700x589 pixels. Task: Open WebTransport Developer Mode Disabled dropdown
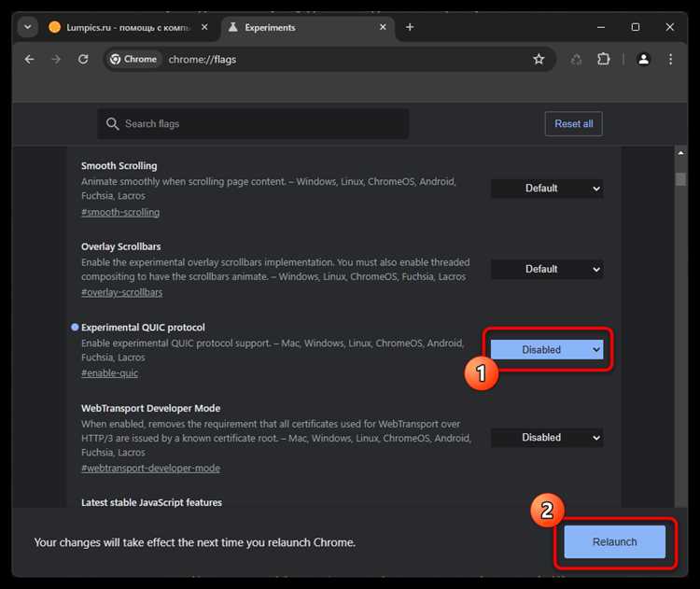click(547, 438)
